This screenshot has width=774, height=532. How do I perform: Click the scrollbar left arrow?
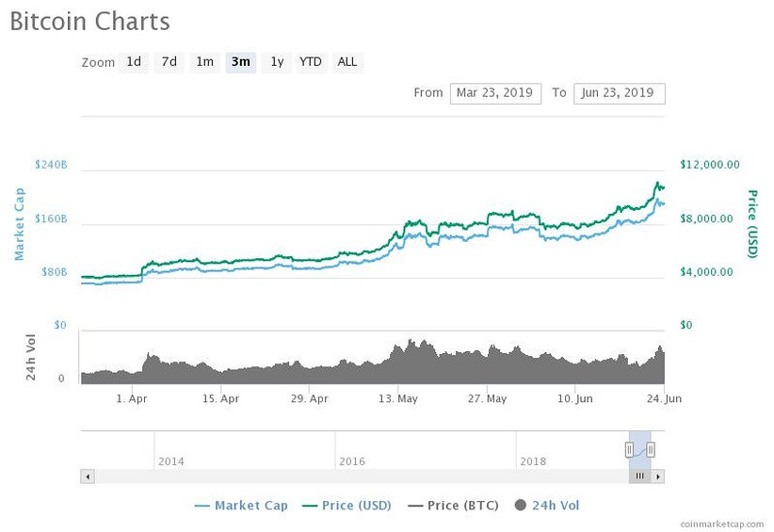click(88, 476)
